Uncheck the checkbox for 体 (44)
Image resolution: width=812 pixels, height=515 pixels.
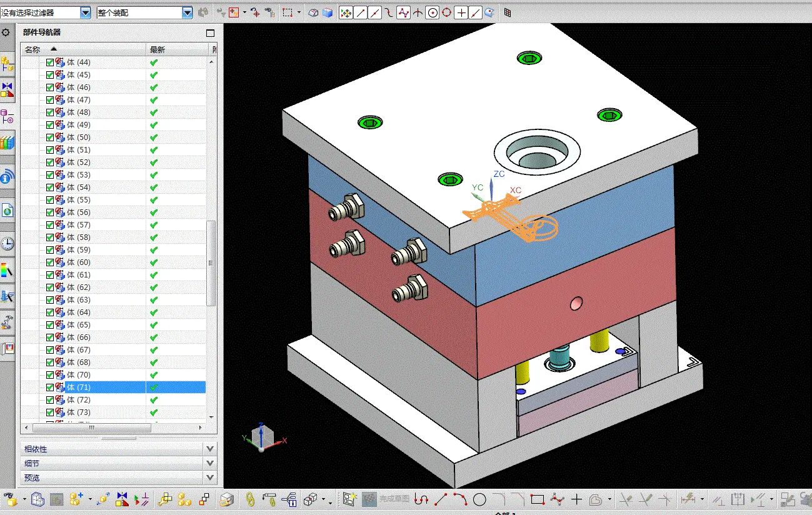pos(50,62)
